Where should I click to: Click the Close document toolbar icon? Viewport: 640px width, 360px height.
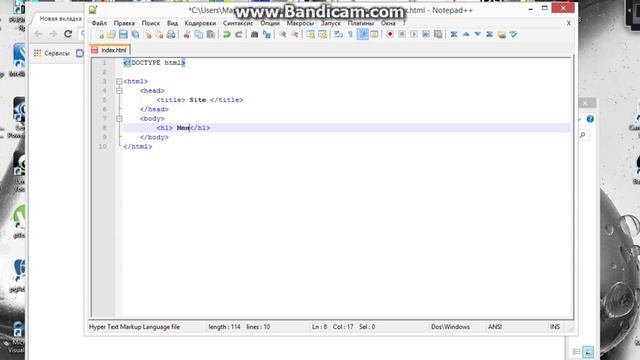point(148,35)
